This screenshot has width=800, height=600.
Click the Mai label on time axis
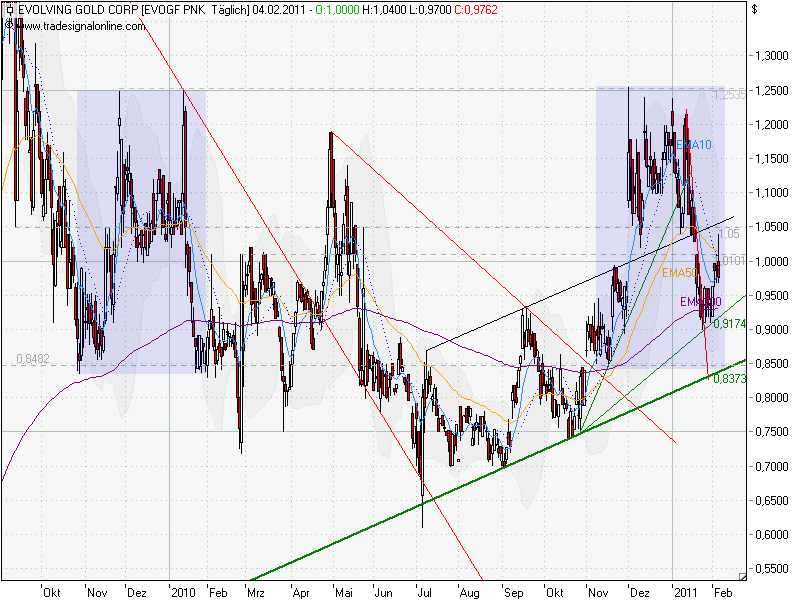342,591
